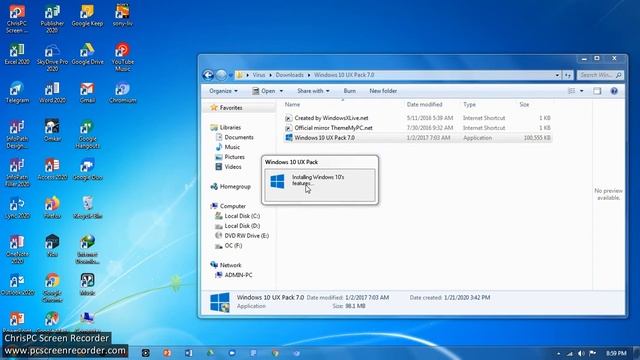Sort files by the Size column
This screenshot has height=360, width=640.
pyautogui.click(x=524, y=104)
